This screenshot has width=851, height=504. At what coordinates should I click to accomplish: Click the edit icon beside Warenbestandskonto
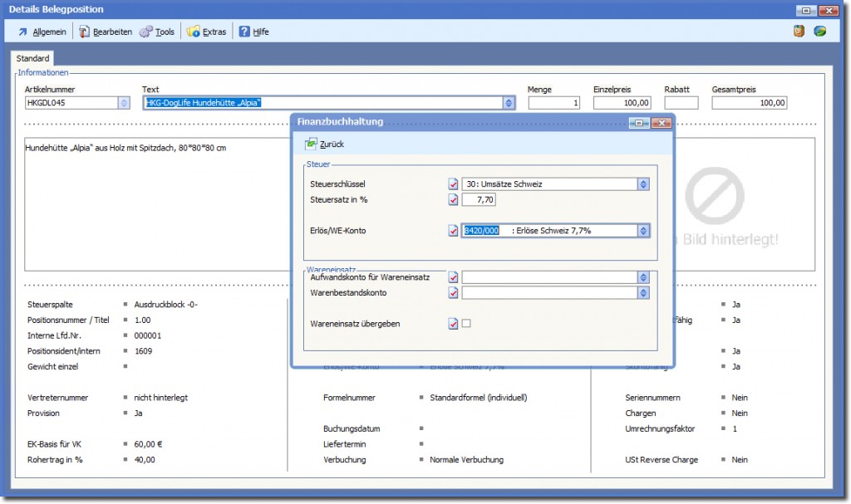[453, 293]
